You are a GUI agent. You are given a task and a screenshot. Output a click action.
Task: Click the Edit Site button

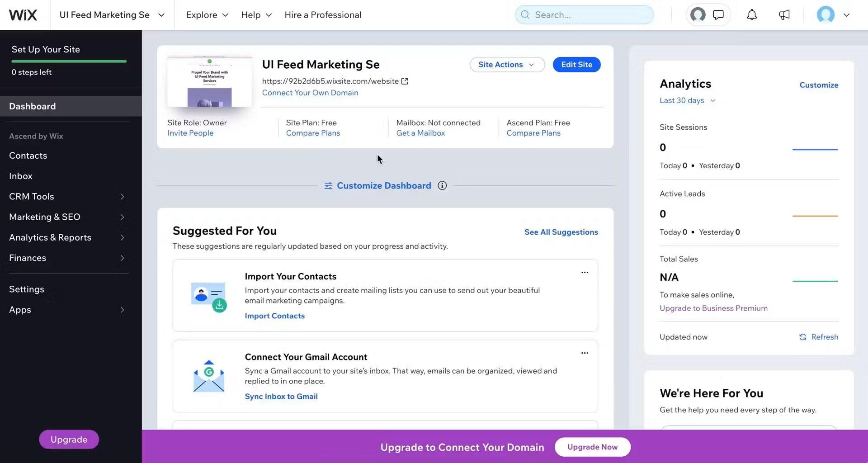(x=576, y=65)
